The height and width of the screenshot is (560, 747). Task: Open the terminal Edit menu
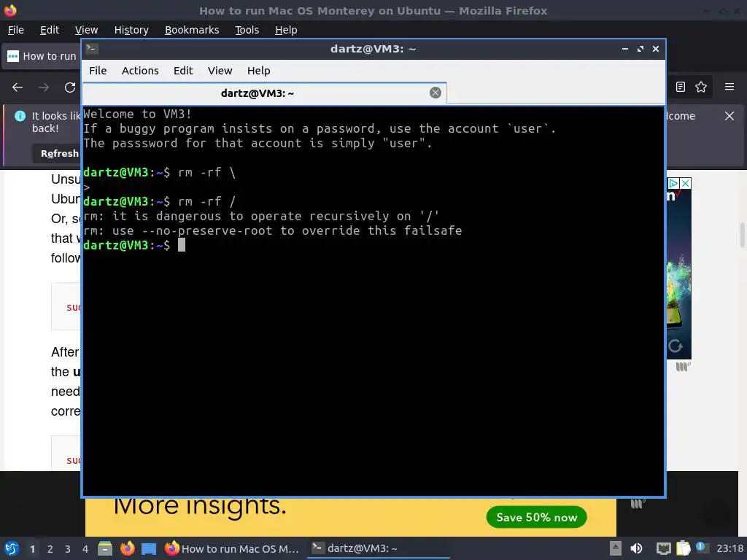tap(183, 71)
